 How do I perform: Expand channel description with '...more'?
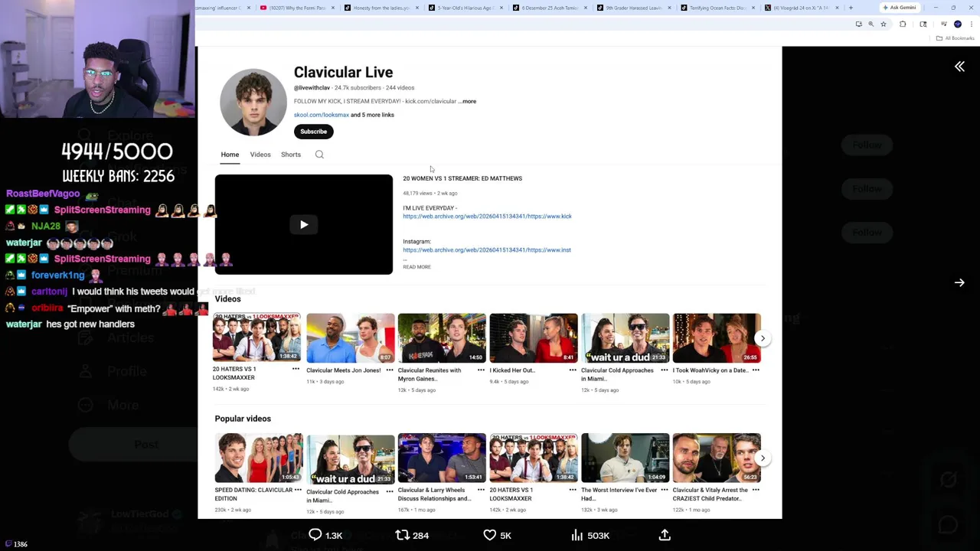(468, 101)
